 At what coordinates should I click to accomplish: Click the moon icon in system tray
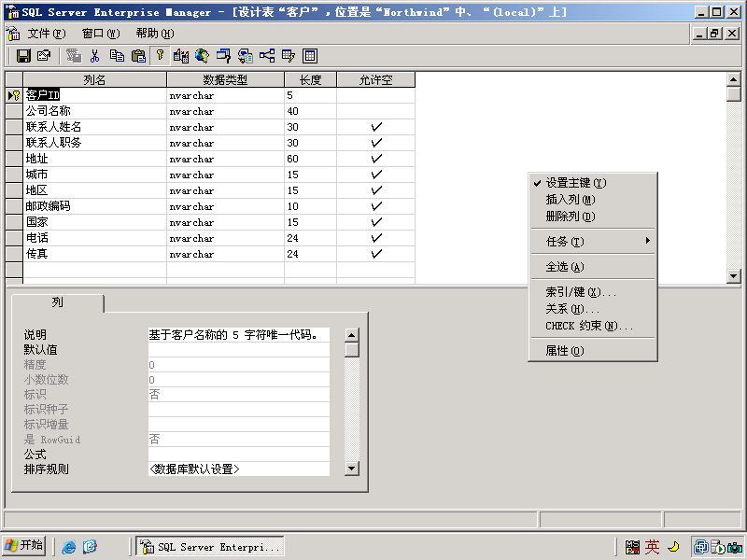(x=673, y=547)
